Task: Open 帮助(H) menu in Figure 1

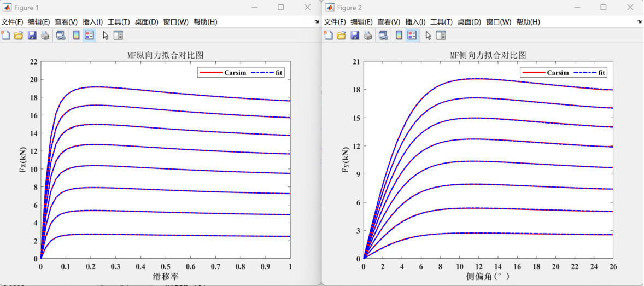Action: (x=206, y=22)
